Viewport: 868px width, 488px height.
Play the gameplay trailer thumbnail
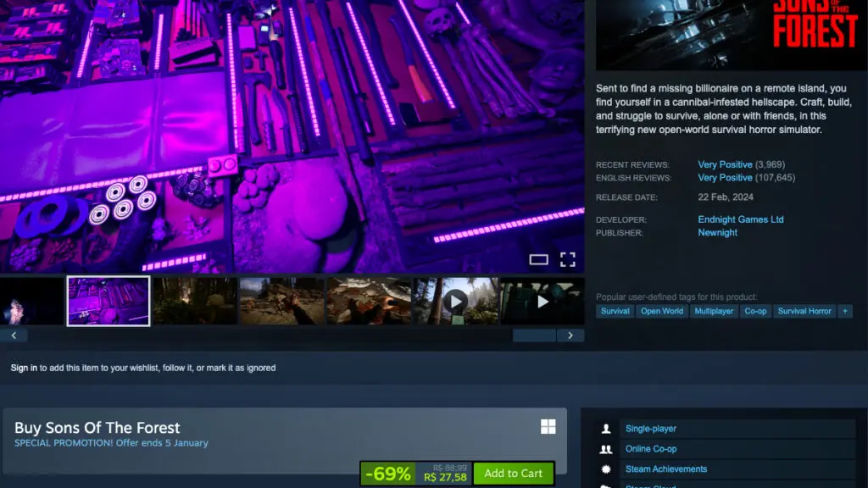click(x=457, y=298)
